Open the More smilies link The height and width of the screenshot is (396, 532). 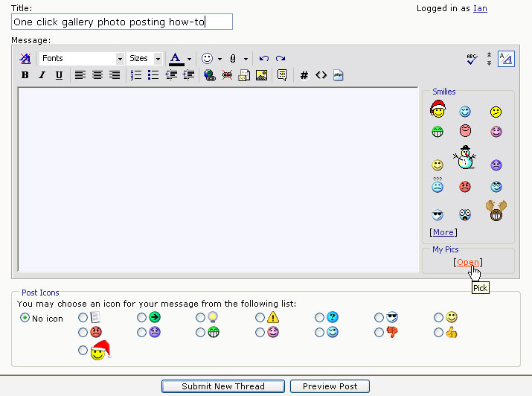click(x=443, y=233)
